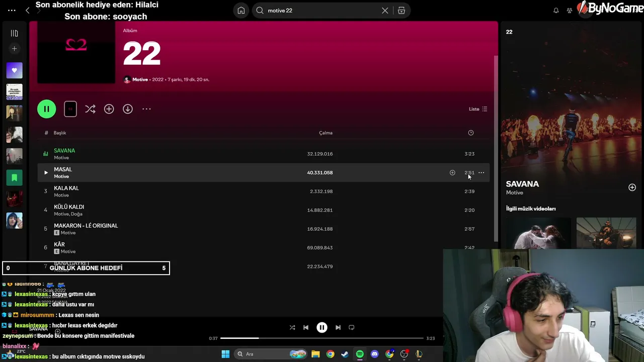Toggle shuffle in the bottom player bar
The image size is (644, 362).
coord(292,327)
